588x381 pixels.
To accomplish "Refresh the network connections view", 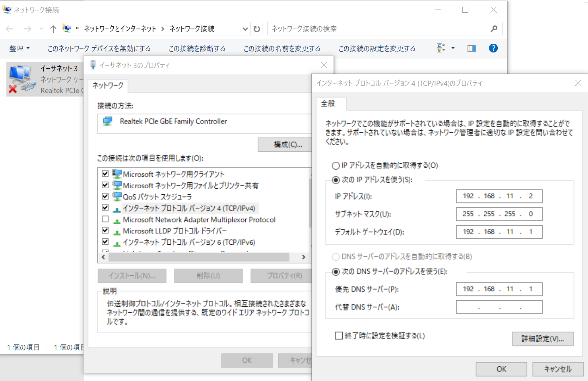I will pyautogui.click(x=256, y=29).
